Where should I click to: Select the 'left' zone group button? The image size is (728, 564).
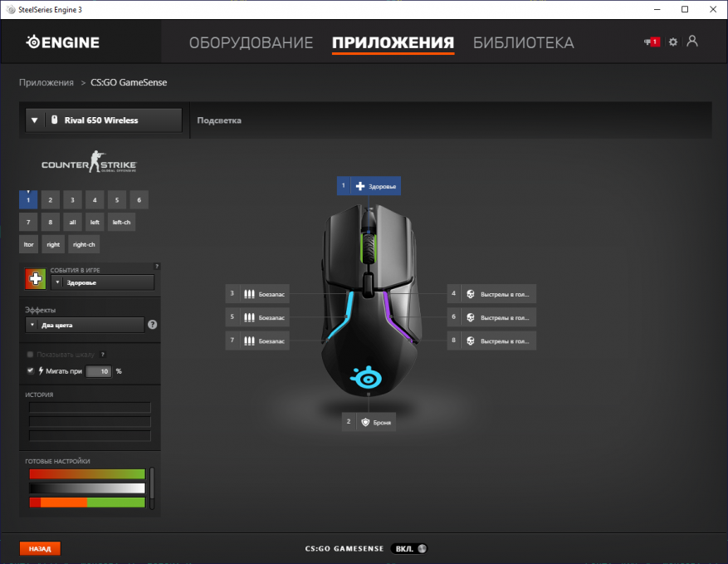95,222
